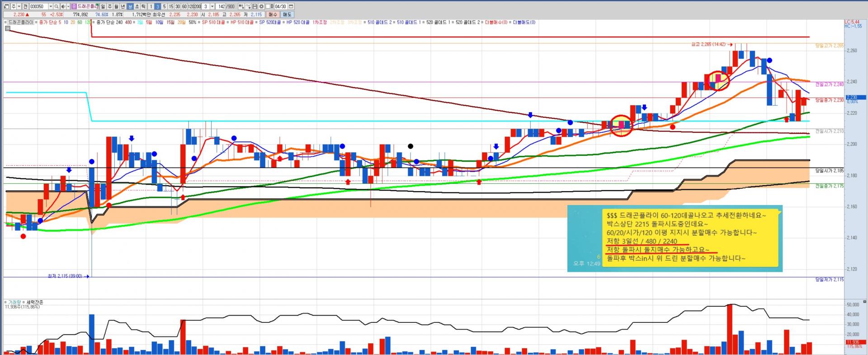
Task: Switch to daily 일 chart period
Action: pyautogui.click(x=103, y=7)
